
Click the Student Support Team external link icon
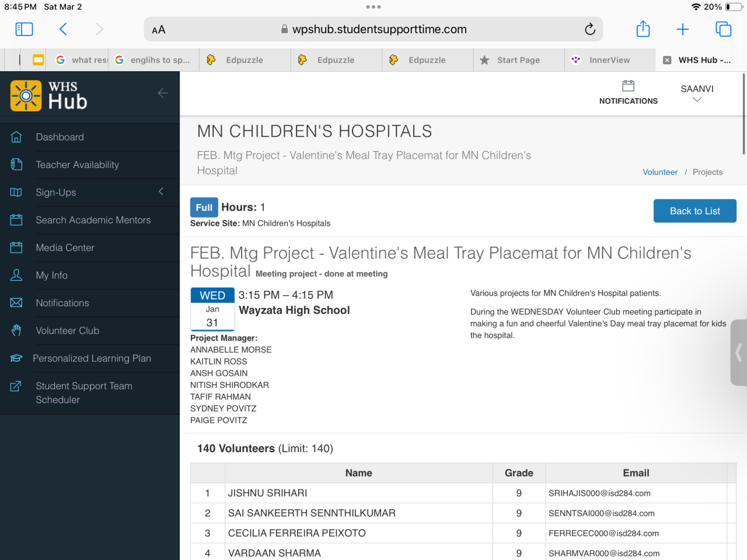[x=16, y=386]
